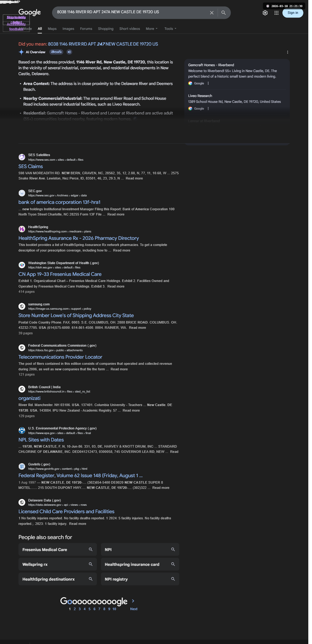The height and width of the screenshot is (644, 312).
Task: Open options beside Liveo Research Google source
Action: click(208, 109)
